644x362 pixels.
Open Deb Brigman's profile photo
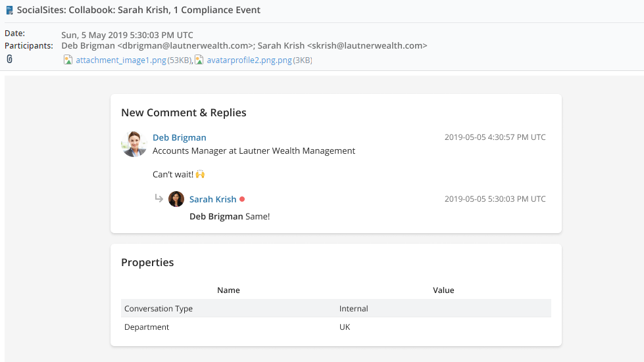pyautogui.click(x=134, y=144)
